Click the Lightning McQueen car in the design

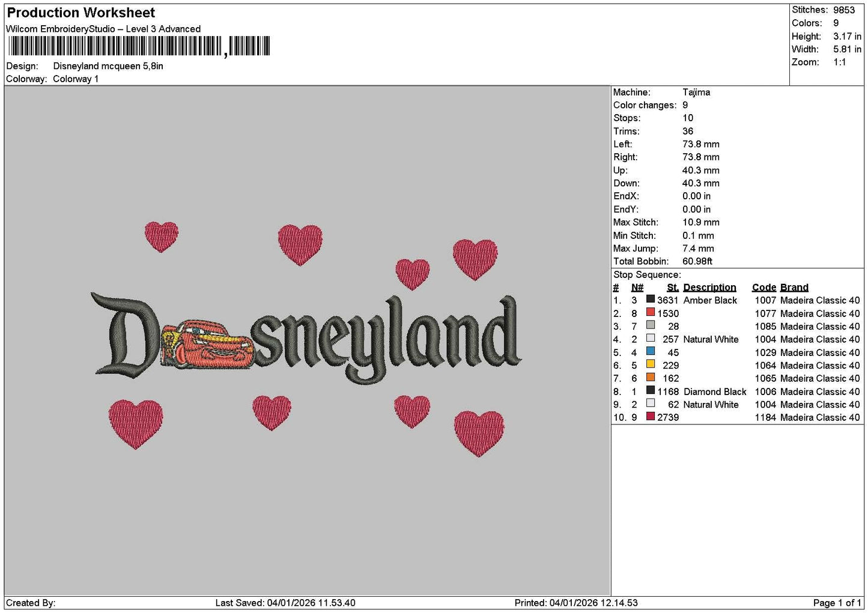pos(207,344)
